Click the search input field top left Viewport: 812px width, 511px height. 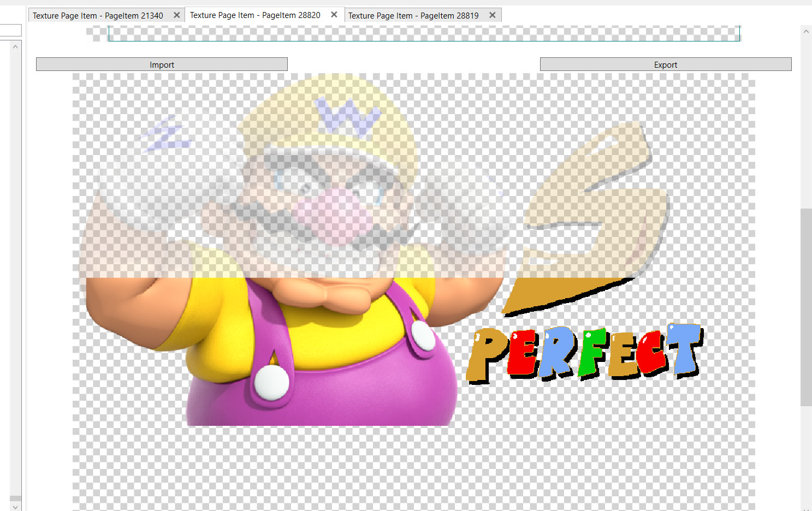[x=10, y=30]
